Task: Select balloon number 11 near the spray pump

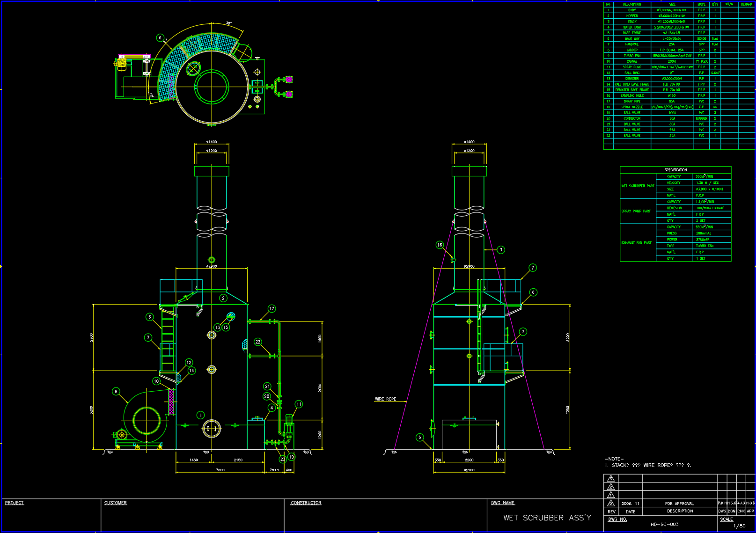Action: pos(299,404)
